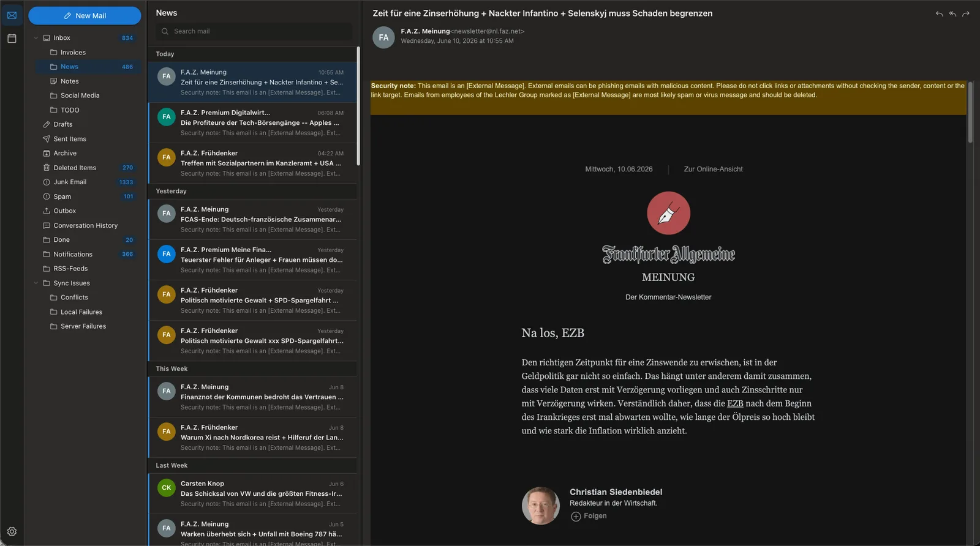Click the reading pane scrollbar

coord(970,111)
